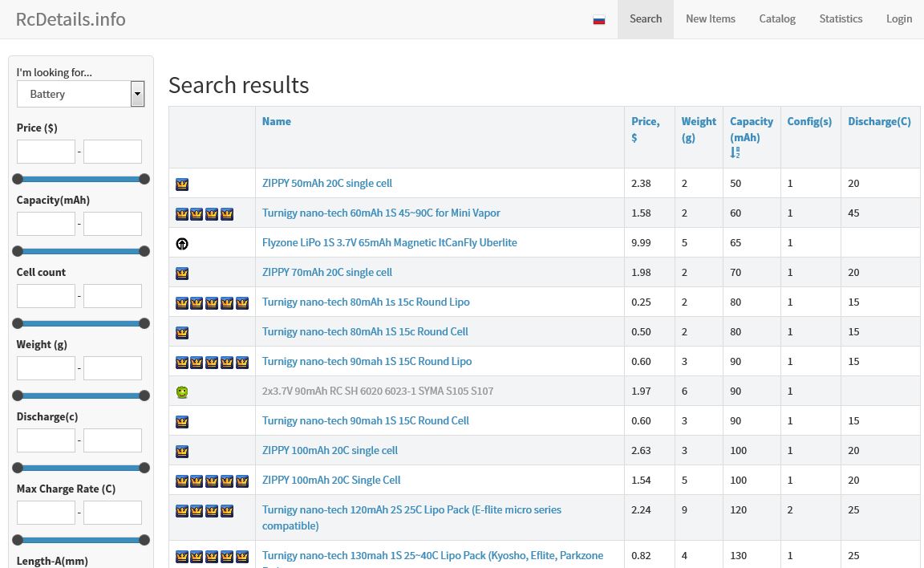Click crown icon next to ZIPPY 70mAh single cell
The width and height of the screenshot is (924, 568).
(x=182, y=274)
